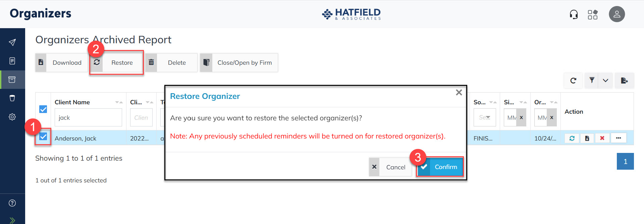Open the trash bin icon in sidebar
The width and height of the screenshot is (644, 224).
click(12, 98)
